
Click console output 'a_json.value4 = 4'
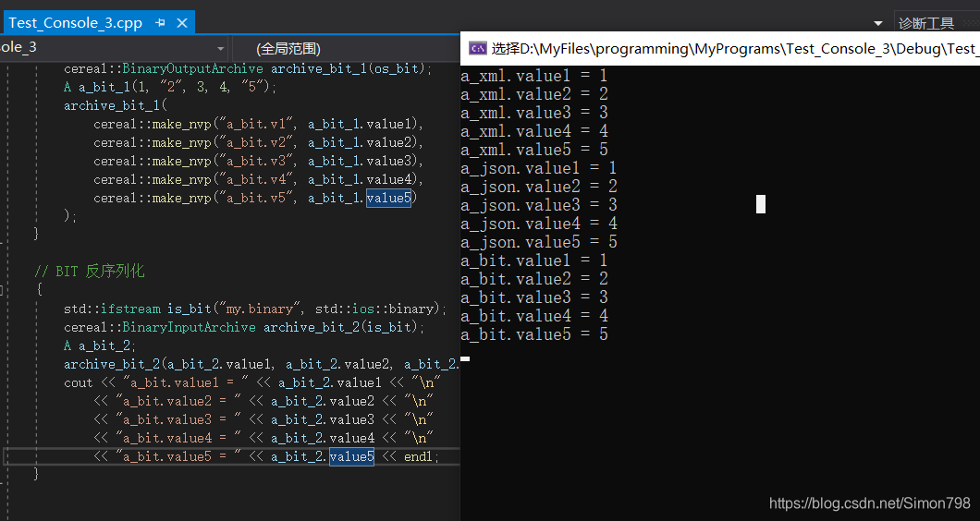[539, 223]
